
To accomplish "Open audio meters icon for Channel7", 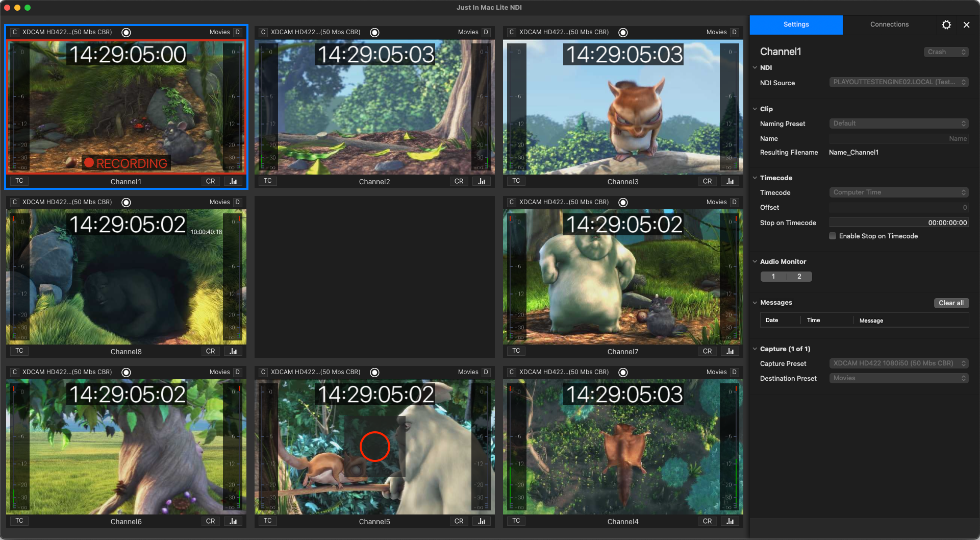I will pos(730,351).
